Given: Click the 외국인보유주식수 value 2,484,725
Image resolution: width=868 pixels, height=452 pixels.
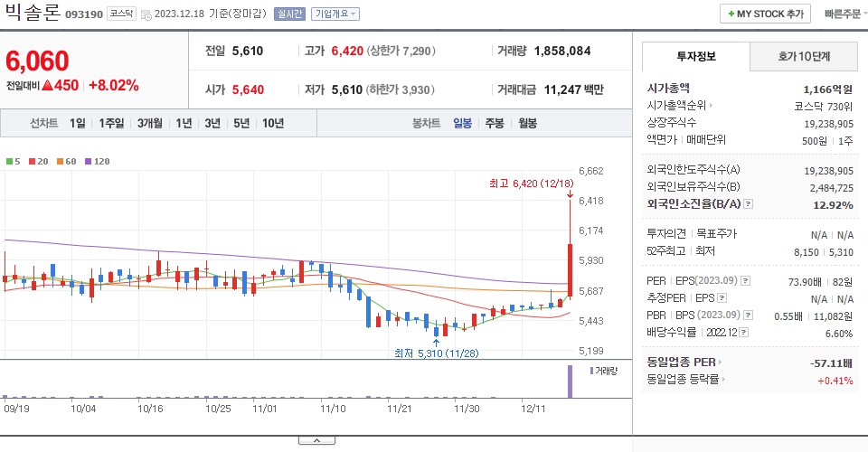Looking at the screenshot, I should pos(832,188).
